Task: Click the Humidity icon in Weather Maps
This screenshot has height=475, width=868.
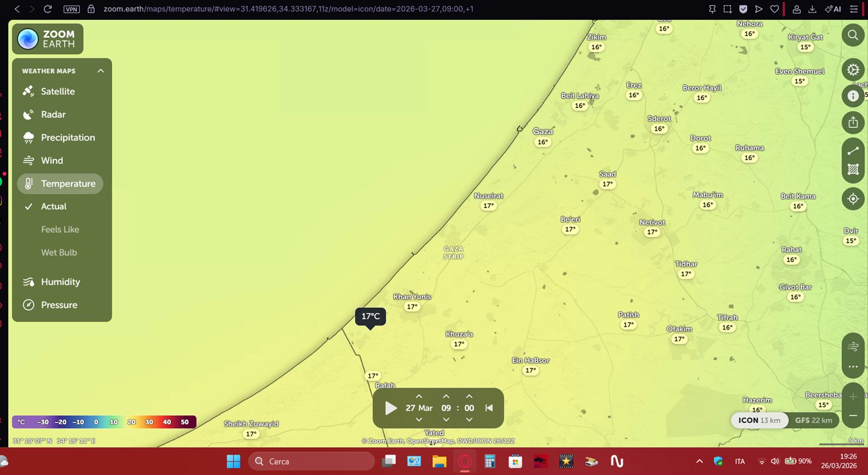Action: tap(28, 282)
